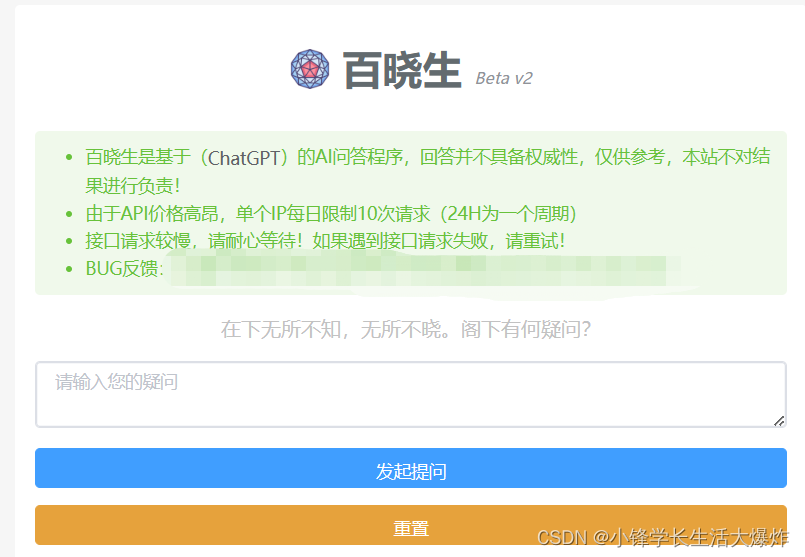Click the 百晓生 polyhedron logo icon
Screen dimensions: 805x557
pos(310,69)
